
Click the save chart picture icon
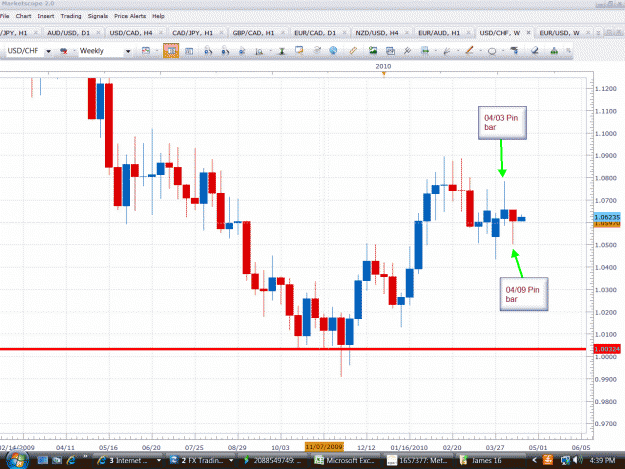pyautogui.click(x=373, y=51)
